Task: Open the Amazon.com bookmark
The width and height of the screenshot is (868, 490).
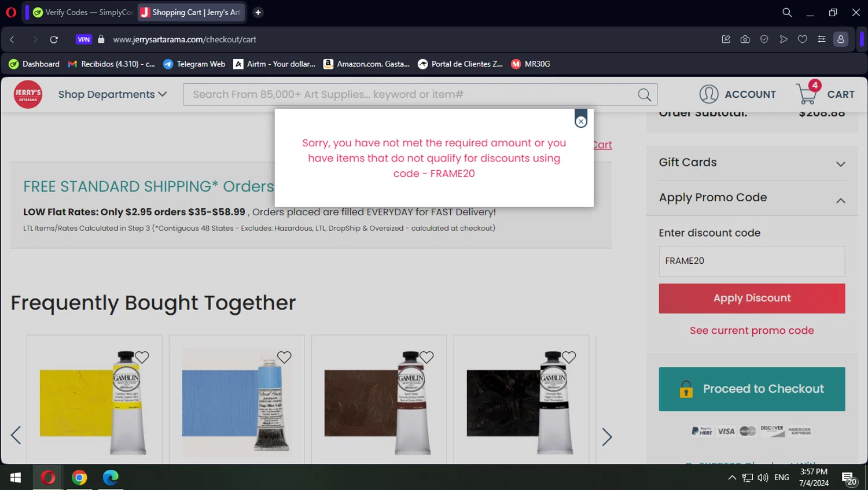Action: pyautogui.click(x=366, y=64)
